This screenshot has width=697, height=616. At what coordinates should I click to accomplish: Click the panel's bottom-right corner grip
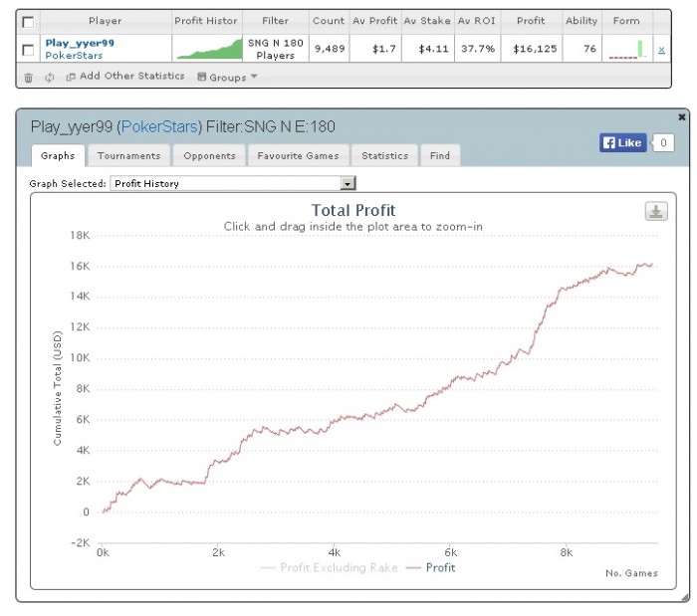point(685,598)
